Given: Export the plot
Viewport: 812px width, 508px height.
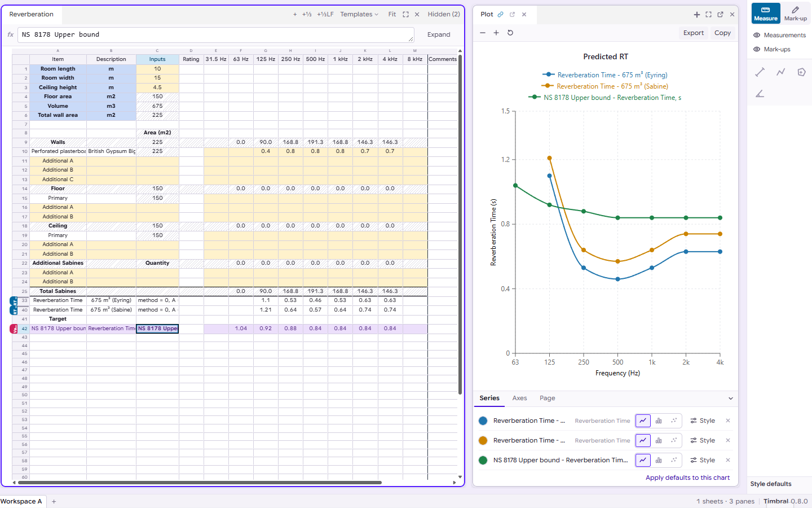Looking at the screenshot, I should [x=694, y=33].
